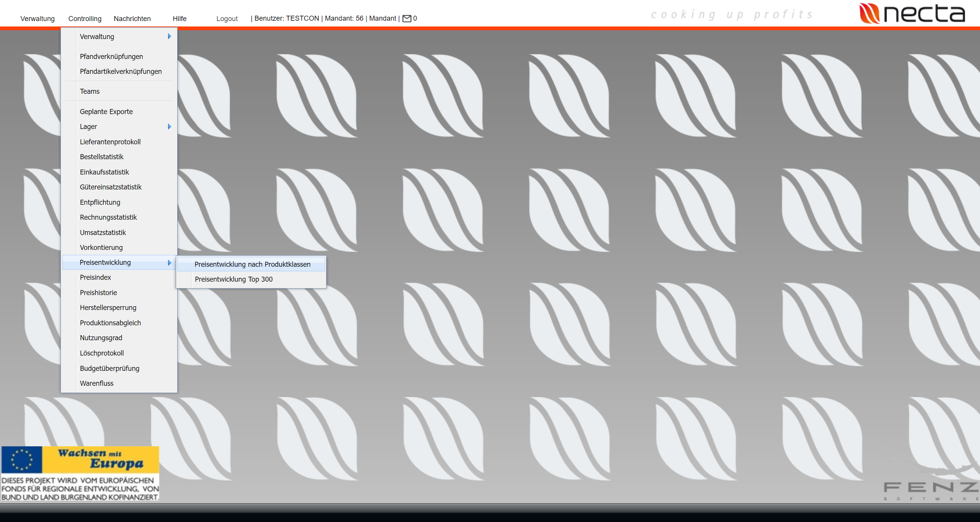Open Pfandverknüpfungen entry
The image size is (980, 522).
coord(111,57)
